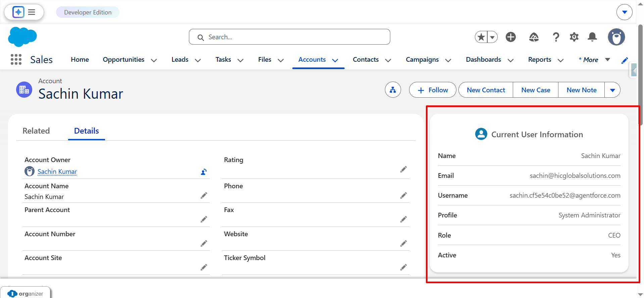The width and height of the screenshot is (644, 298).
Task: Edit the Rating field pencil icon
Action: click(403, 169)
